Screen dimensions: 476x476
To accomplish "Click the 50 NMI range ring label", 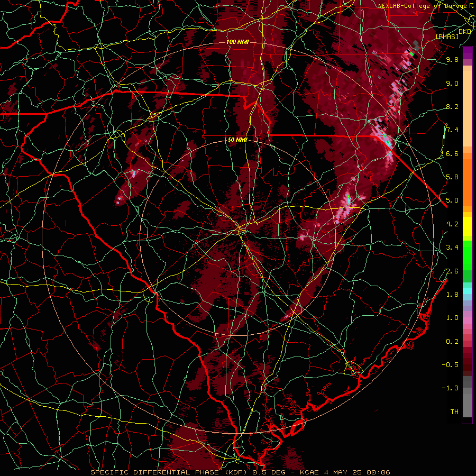I will click(x=237, y=140).
